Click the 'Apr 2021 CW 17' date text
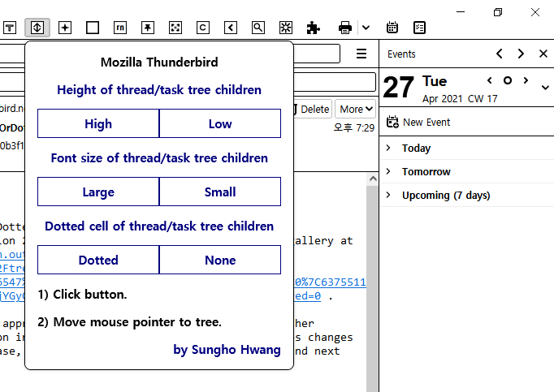554x392 pixels. (x=460, y=98)
